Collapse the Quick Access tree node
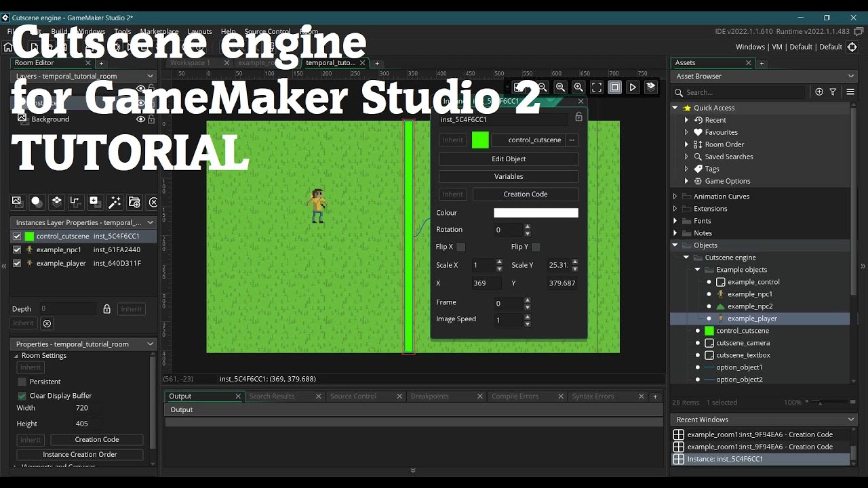This screenshot has width=868, height=488. point(675,108)
